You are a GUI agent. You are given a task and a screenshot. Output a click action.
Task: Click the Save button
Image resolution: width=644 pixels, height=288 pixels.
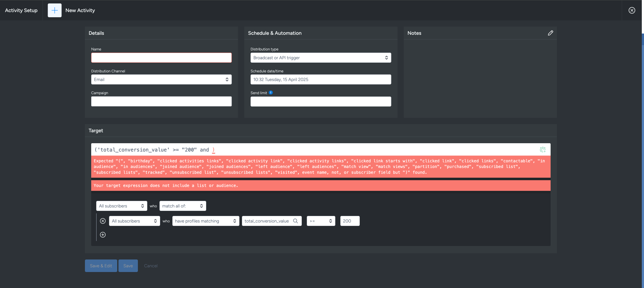(128, 266)
